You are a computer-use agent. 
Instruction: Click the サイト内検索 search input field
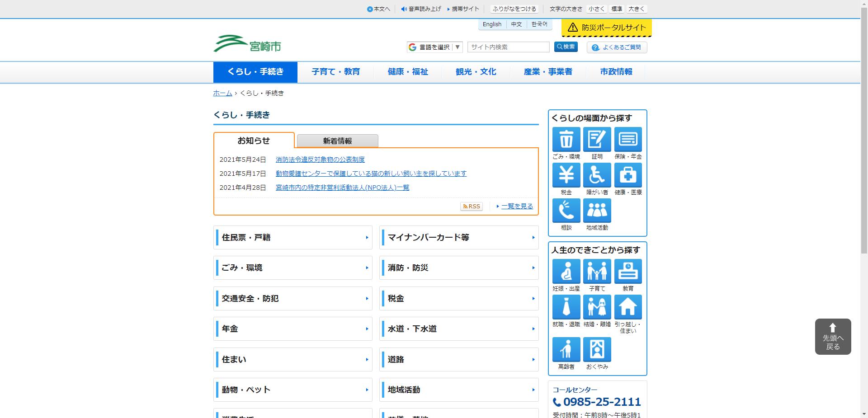tap(508, 47)
